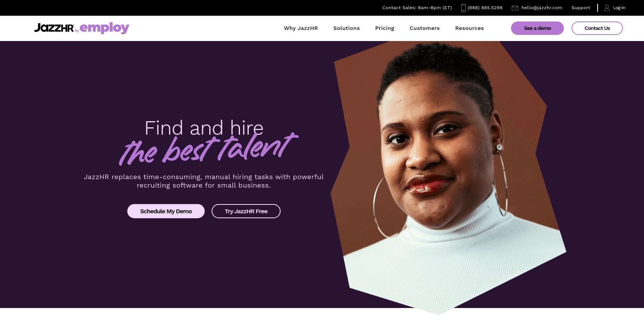Image resolution: width=644 pixels, height=336 pixels.
Task: Click the 'the best talent' headline
Action: coord(208,150)
